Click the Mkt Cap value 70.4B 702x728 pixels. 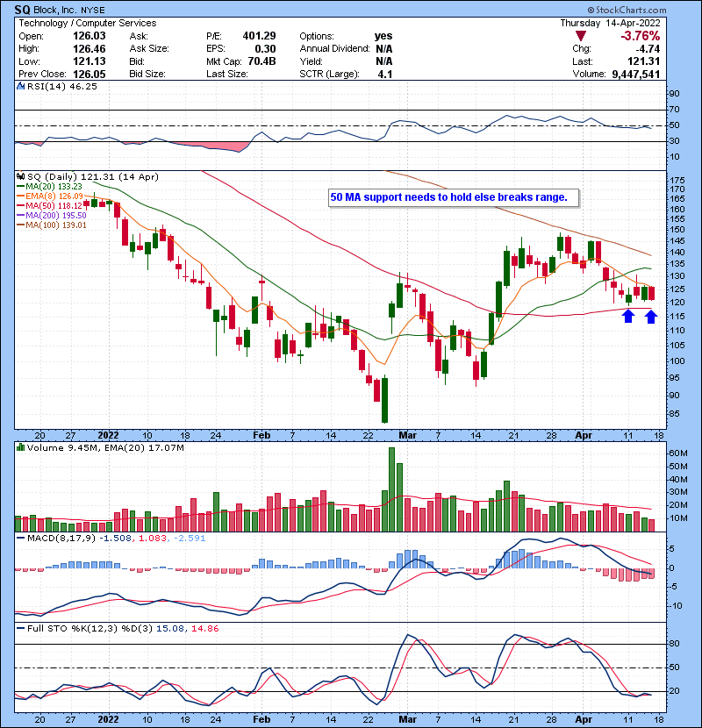coord(262,61)
